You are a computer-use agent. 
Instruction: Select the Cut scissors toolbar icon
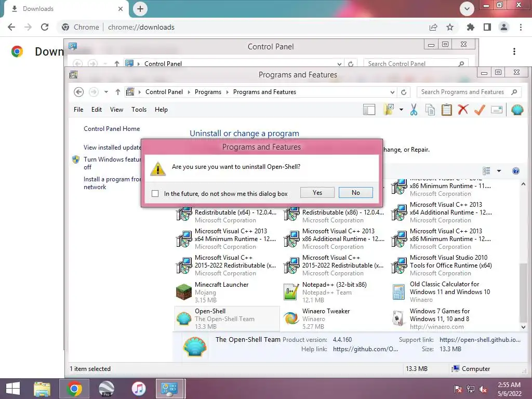tap(414, 110)
